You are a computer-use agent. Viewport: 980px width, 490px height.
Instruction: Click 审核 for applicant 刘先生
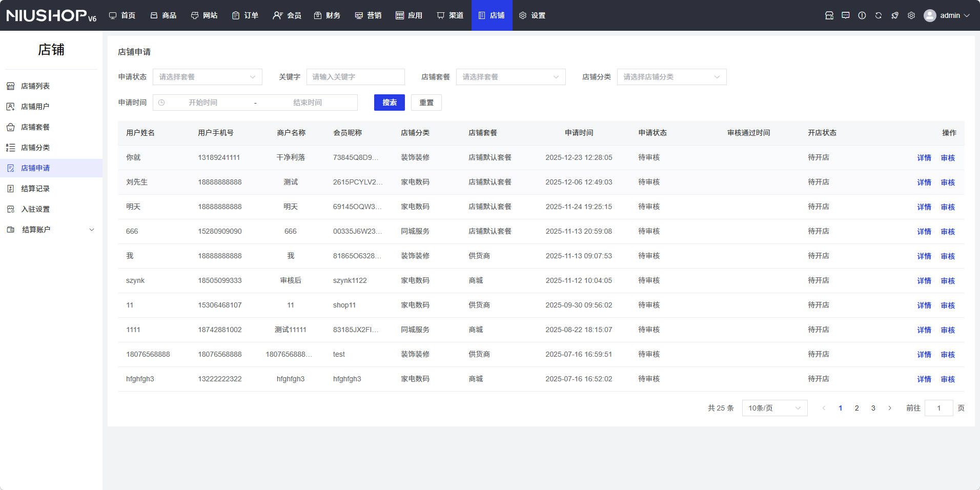point(948,182)
